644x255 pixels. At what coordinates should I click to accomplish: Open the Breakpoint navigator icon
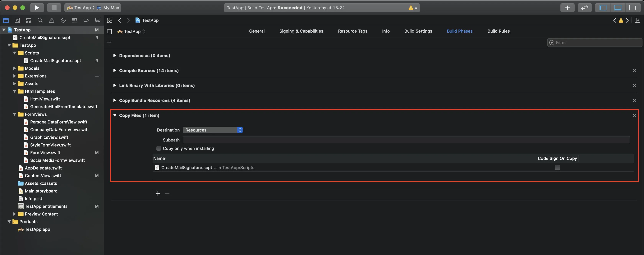pyautogui.click(x=86, y=20)
